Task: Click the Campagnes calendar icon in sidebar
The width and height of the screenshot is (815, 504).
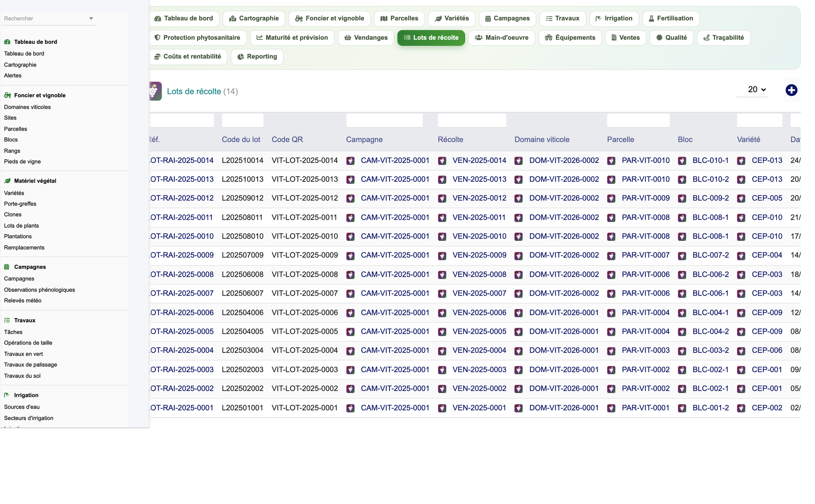Action: click(7, 267)
